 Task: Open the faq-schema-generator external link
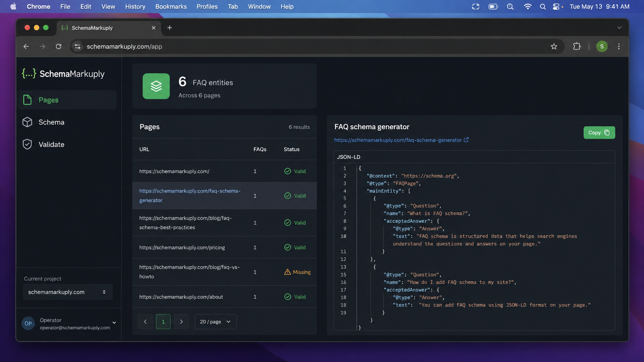(x=398, y=140)
